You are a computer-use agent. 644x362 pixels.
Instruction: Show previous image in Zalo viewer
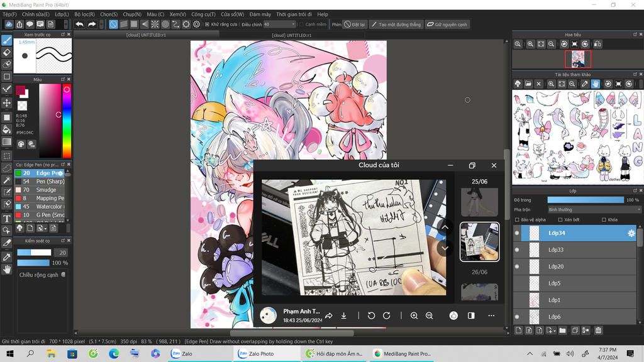pyautogui.click(x=445, y=227)
